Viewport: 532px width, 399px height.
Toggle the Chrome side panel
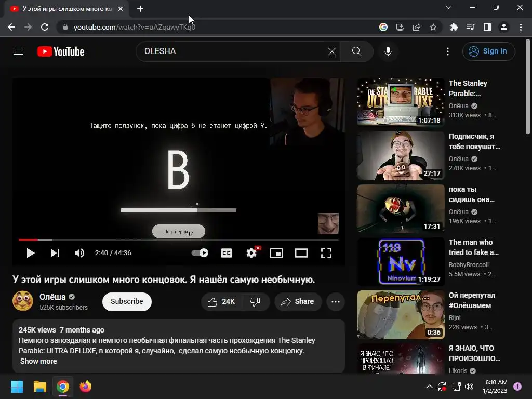pos(487,27)
